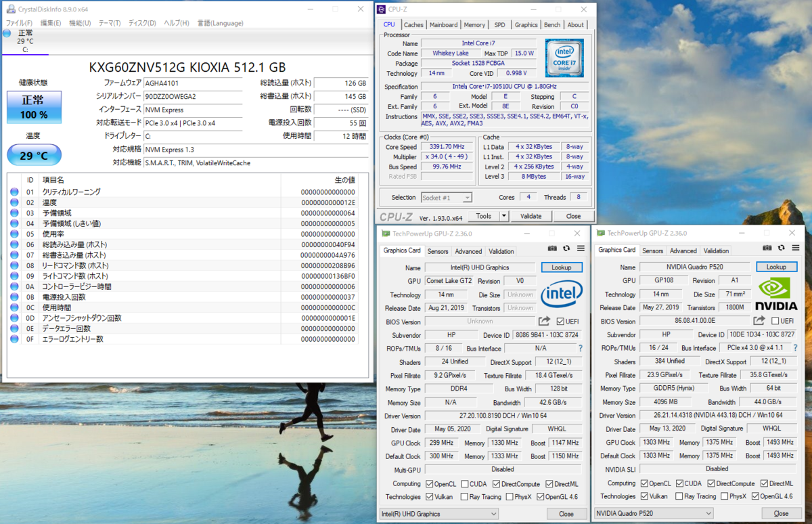Click BIOS export icon in Intel GPU-Z
Screen dimensions: 812x524
coord(545,321)
